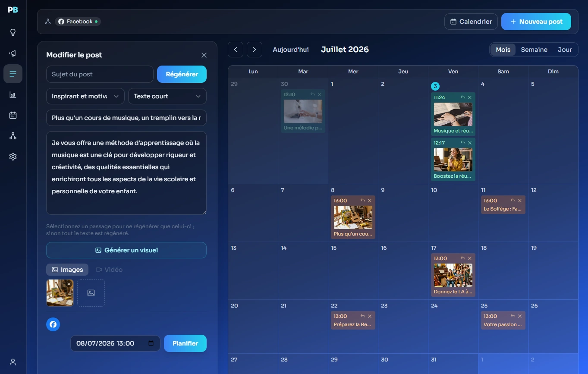The image size is (588, 374).
Task: Select the Vidéo media tab
Action: (109, 270)
